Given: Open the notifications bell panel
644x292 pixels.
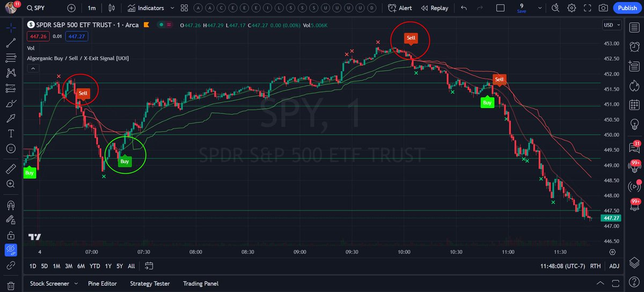Looking at the screenshot, I should (x=635, y=207).
